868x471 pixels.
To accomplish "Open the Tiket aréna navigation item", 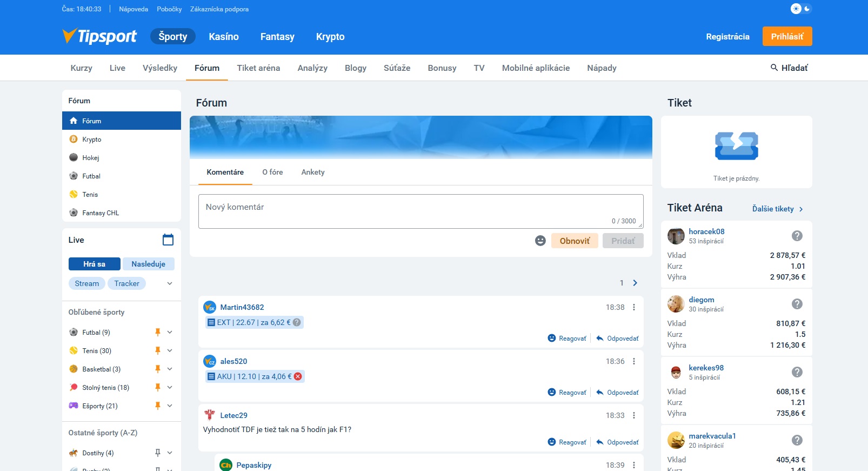I will (x=258, y=68).
